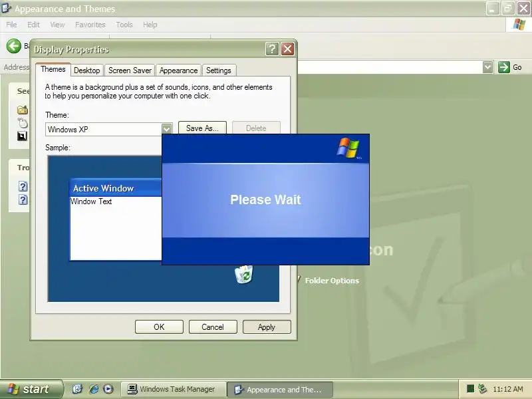Open the Help menu
532x399 pixels.
150,25
